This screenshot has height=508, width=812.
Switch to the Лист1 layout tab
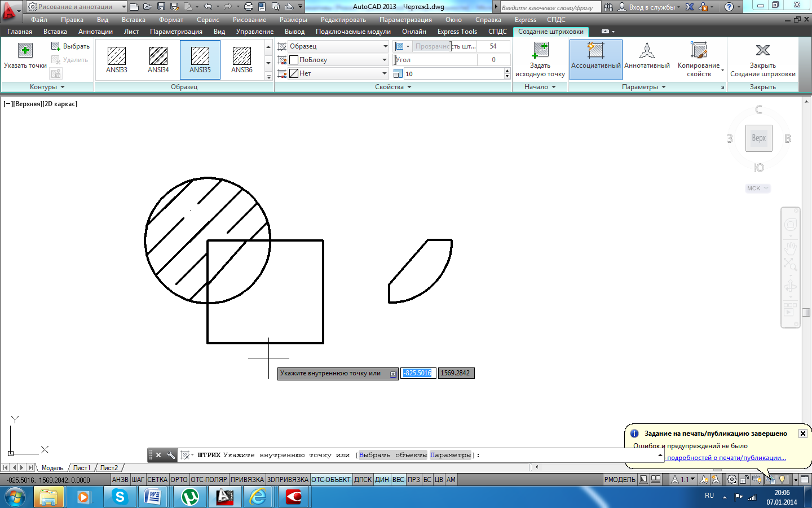(x=82, y=468)
